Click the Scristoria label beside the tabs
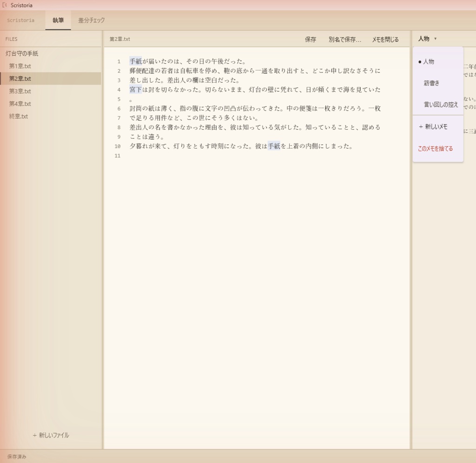This screenshot has width=476, height=463. point(20,20)
